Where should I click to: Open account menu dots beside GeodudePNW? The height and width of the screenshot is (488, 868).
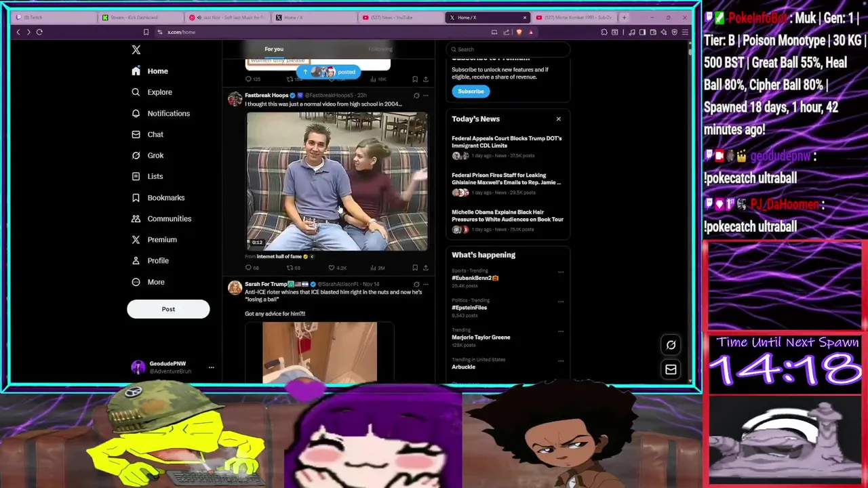[x=211, y=367]
